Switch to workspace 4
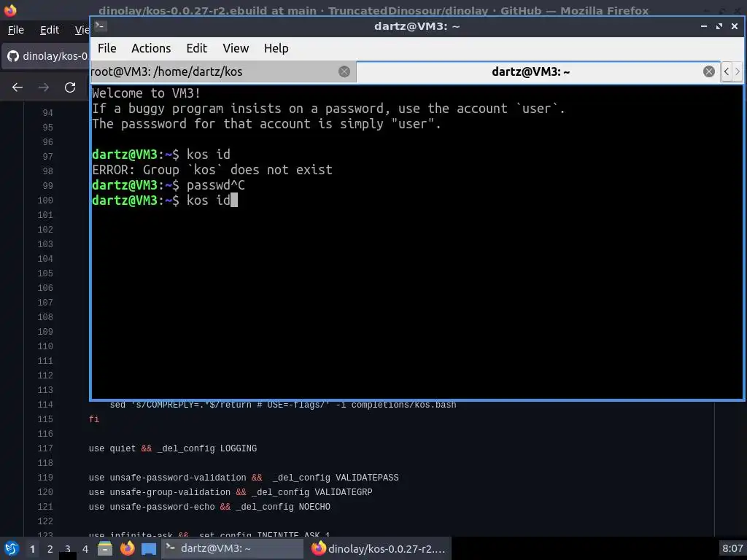Image resolution: width=747 pixels, height=560 pixels. coord(85,549)
